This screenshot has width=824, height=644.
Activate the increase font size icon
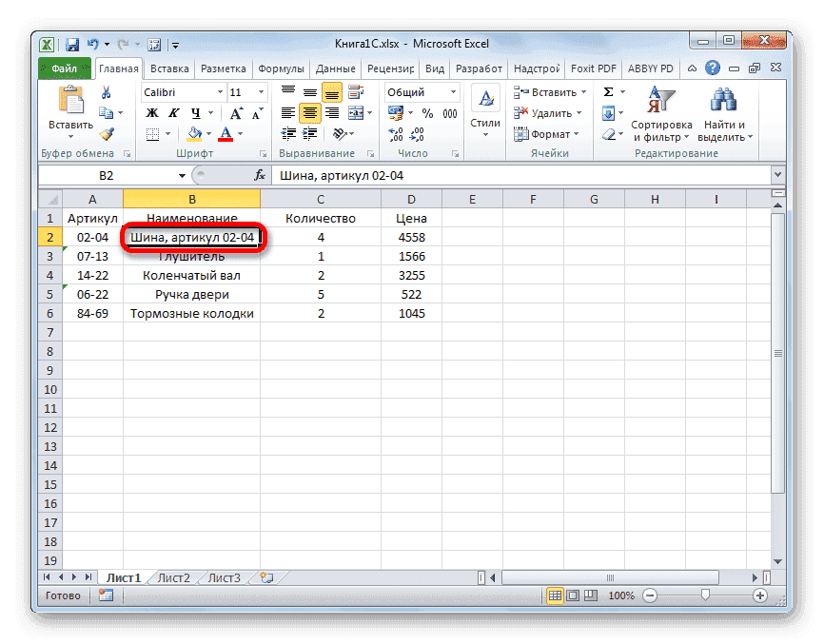(237, 110)
